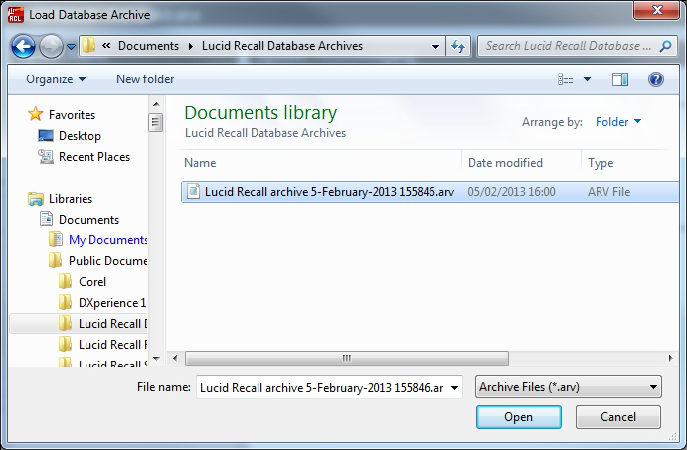Open the Arrange by Folder dropdown
Viewport: 687px width, 450px height.
click(618, 122)
